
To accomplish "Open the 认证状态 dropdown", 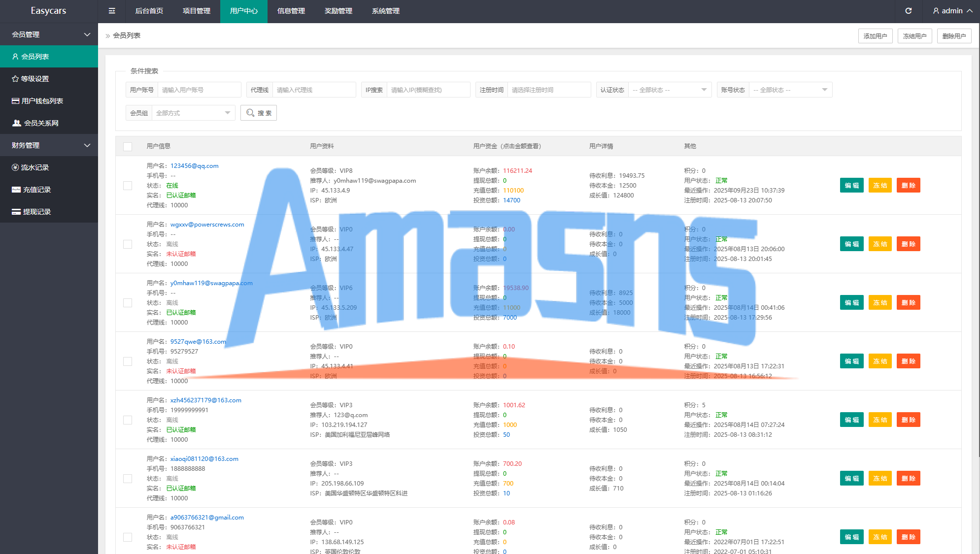I will tap(669, 90).
